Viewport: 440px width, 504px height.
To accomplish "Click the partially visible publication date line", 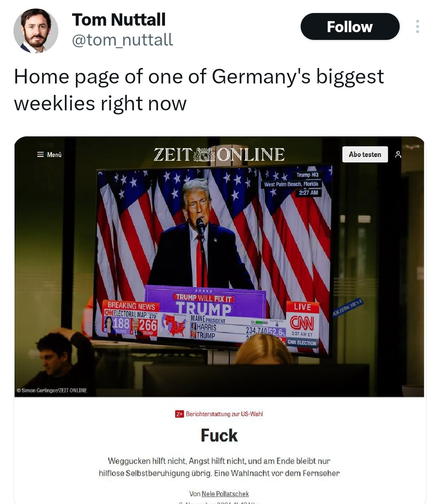I will (x=219, y=502).
